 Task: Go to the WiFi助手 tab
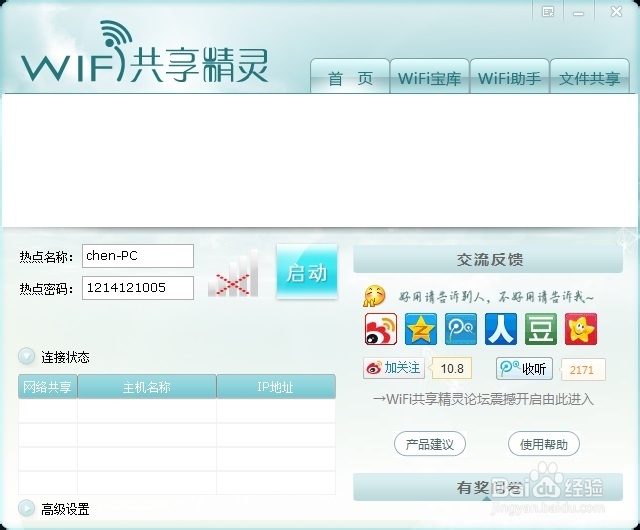click(x=509, y=76)
